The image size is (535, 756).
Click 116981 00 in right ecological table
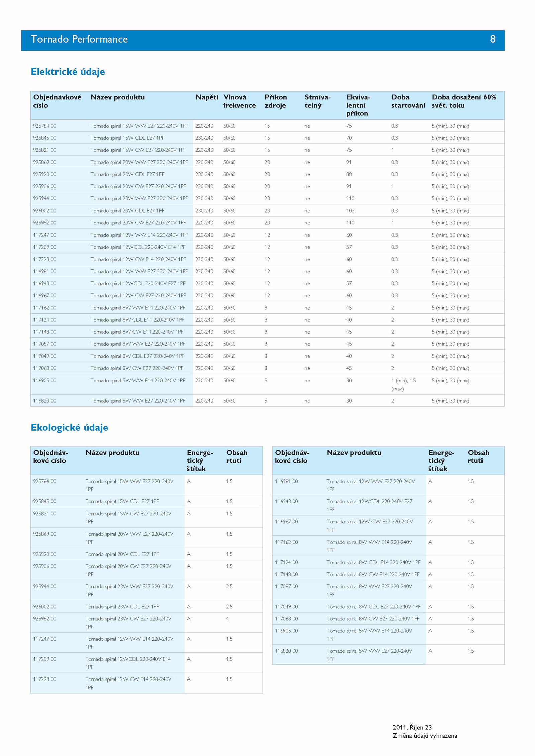pos(286,481)
